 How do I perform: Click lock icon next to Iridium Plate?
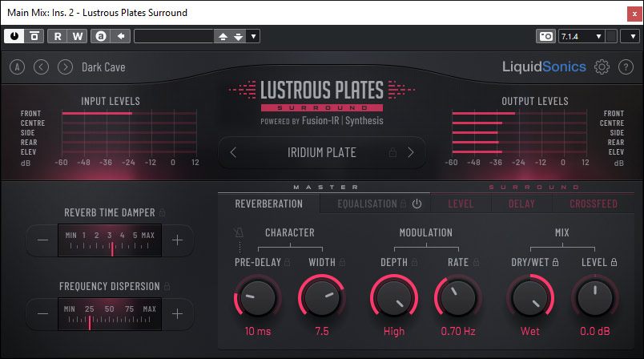pos(392,152)
